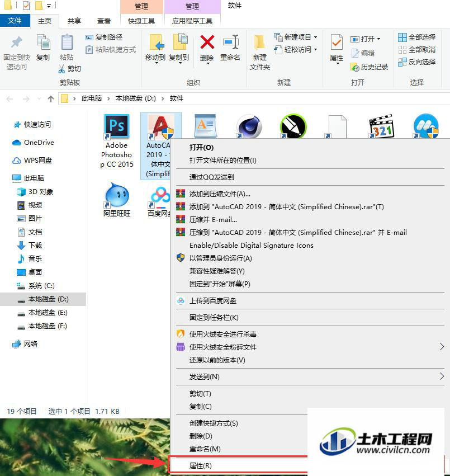Click the Paste clipboard icon
This screenshot has height=476, width=450.
[x=67, y=43]
